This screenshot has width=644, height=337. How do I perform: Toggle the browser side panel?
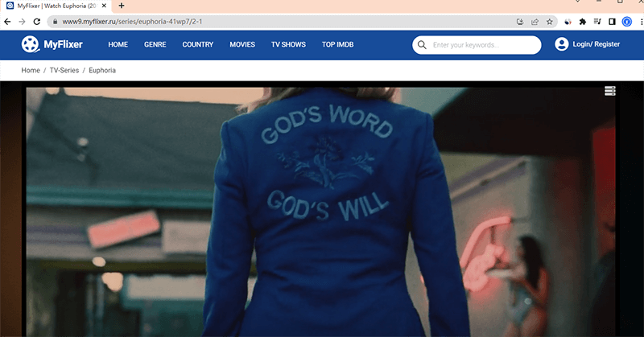(612, 22)
